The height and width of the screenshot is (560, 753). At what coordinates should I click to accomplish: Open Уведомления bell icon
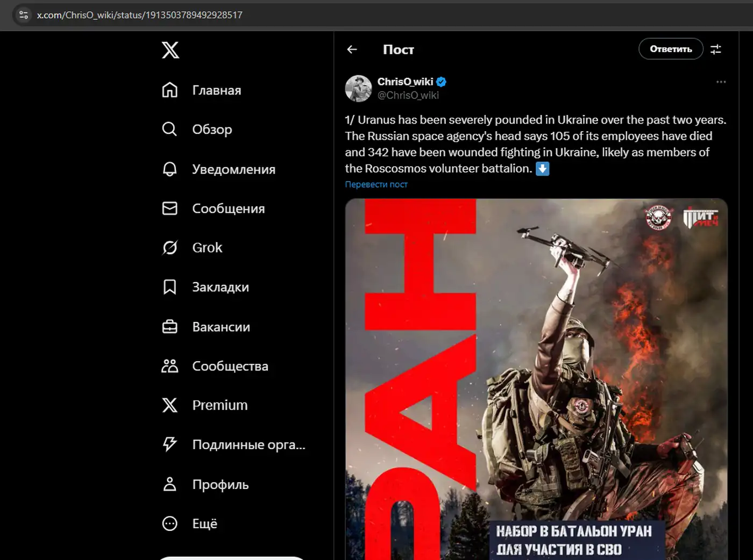point(169,169)
